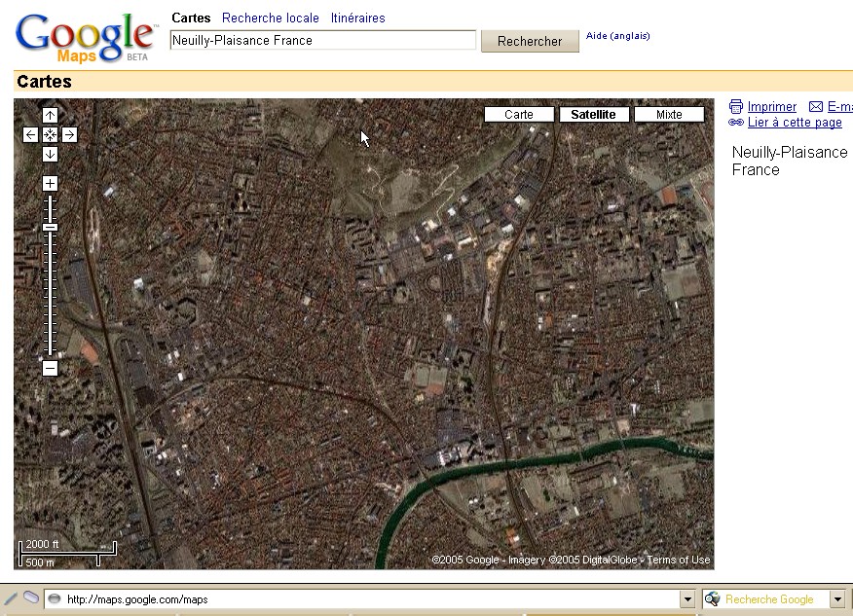Viewport: 853px width, 616px height.
Task: Focus the map search field
Action: tap(323, 40)
